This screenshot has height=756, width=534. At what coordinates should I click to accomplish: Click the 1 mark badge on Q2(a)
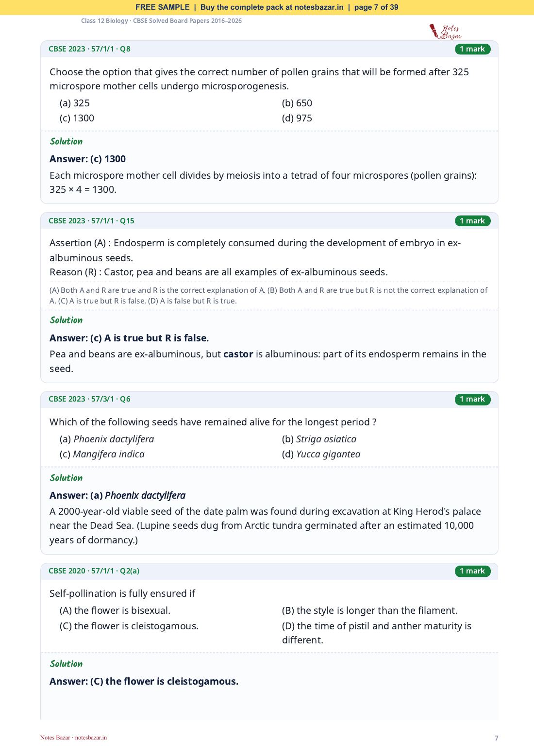tap(472, 571)
